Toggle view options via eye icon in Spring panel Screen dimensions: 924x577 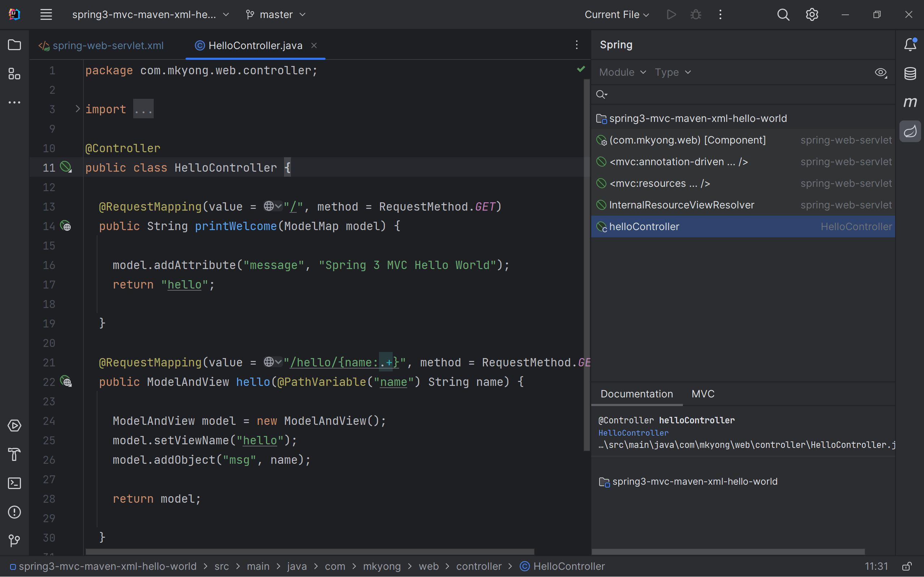point(881,72)
